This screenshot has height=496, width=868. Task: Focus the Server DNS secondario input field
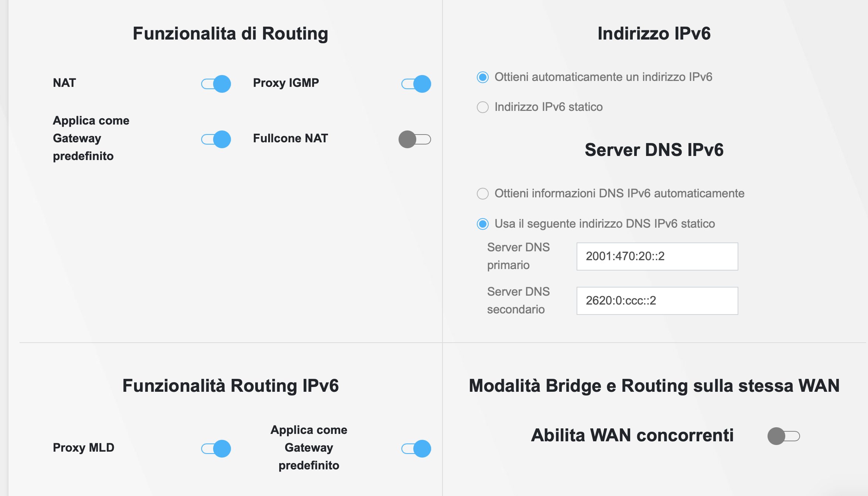point(657,301)
